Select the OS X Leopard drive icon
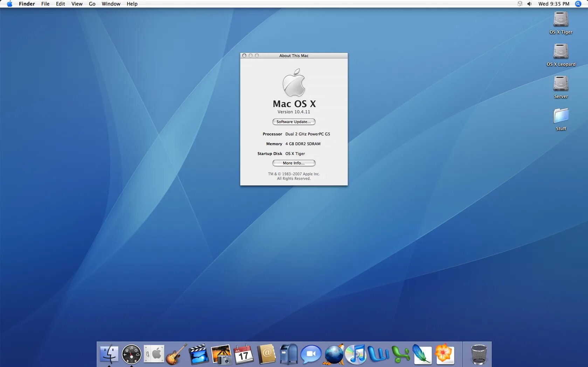This screenshot has height=367, width=588. [x=561, y=51]
